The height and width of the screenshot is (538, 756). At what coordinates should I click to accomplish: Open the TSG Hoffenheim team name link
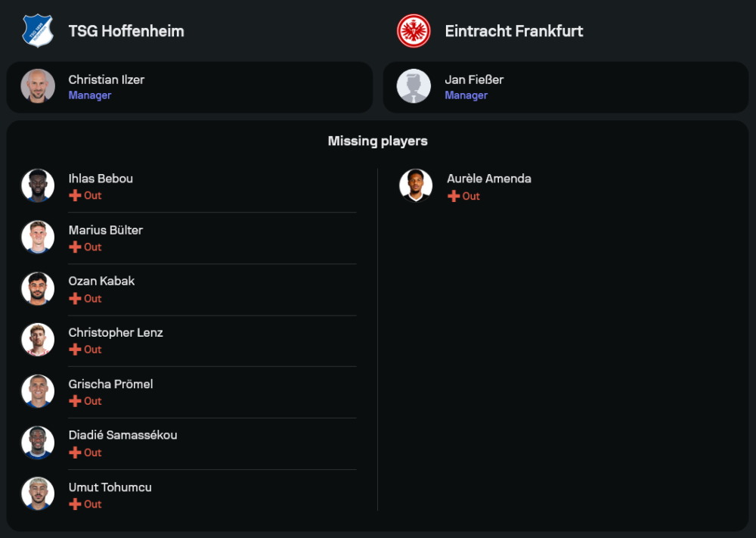point(126,31)
